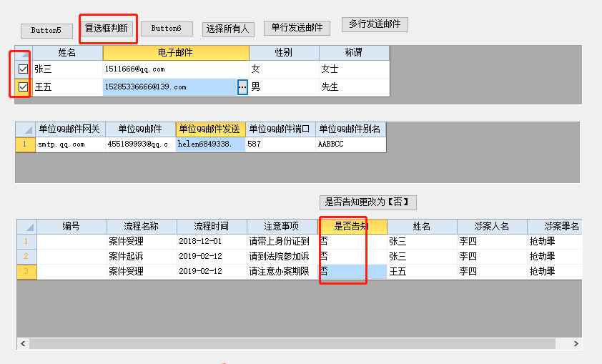Click the Button5 button
602x364 pixels.
point(46,31)
